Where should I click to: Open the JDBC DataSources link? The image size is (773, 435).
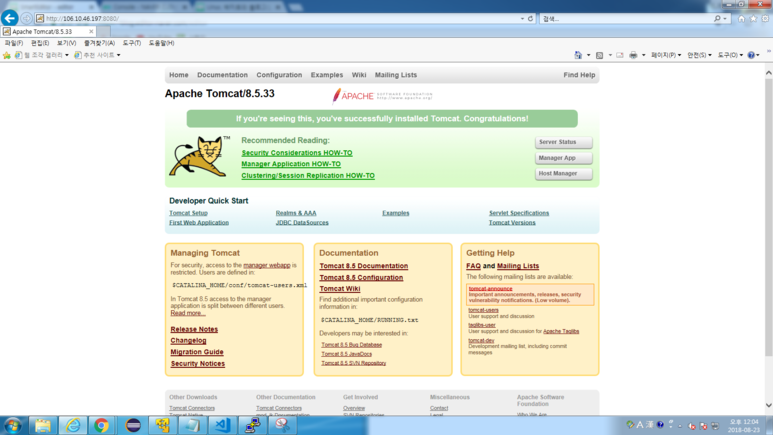coord(302,223)
